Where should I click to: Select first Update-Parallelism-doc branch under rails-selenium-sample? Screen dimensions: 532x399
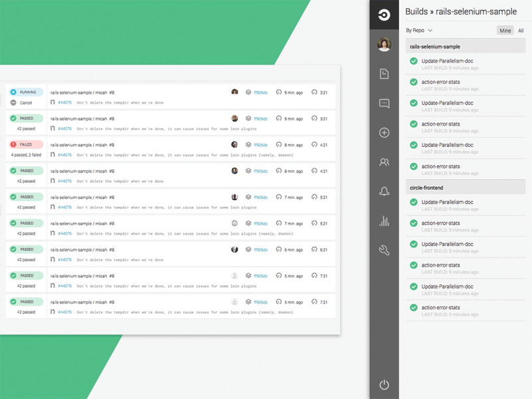(465, 64)
